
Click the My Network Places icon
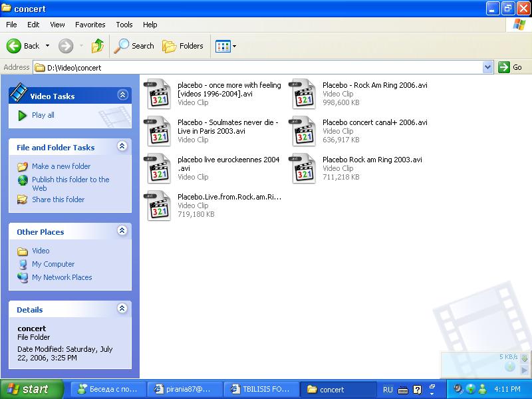23,277
